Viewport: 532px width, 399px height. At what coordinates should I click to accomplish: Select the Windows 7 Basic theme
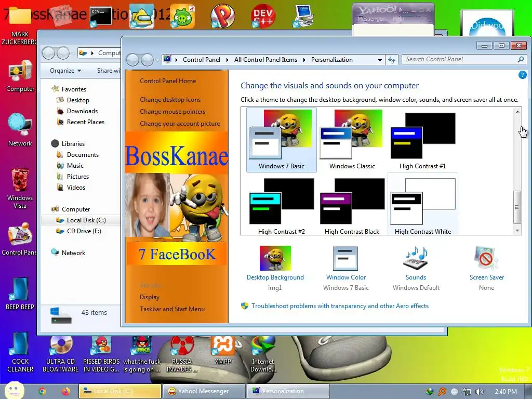(x=281, y=139)
